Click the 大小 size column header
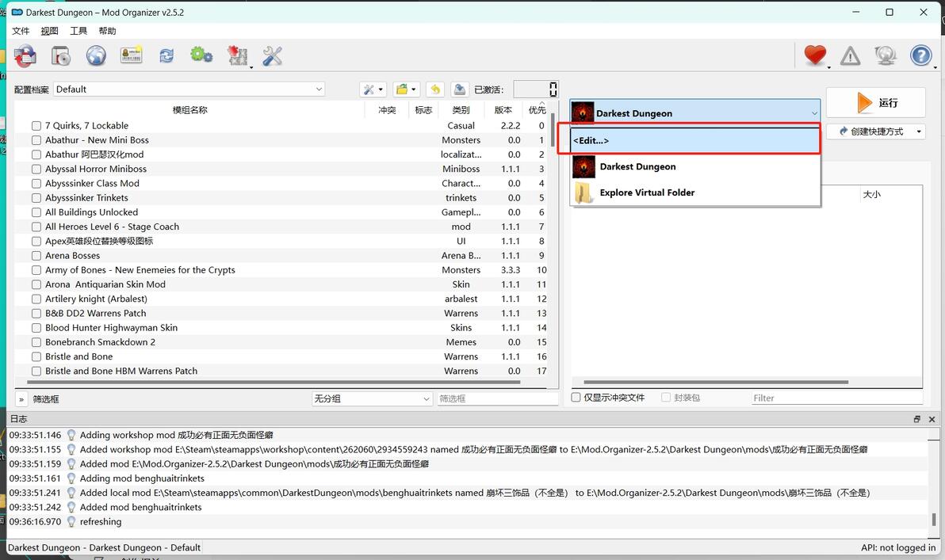945x560 pixels. pos(871,195)
